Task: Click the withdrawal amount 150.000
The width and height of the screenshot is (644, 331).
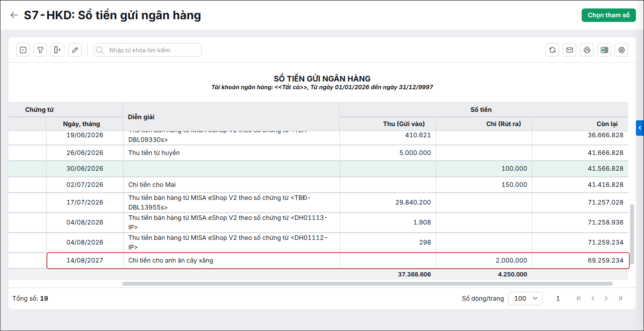Action: click(x=514, y=185)
